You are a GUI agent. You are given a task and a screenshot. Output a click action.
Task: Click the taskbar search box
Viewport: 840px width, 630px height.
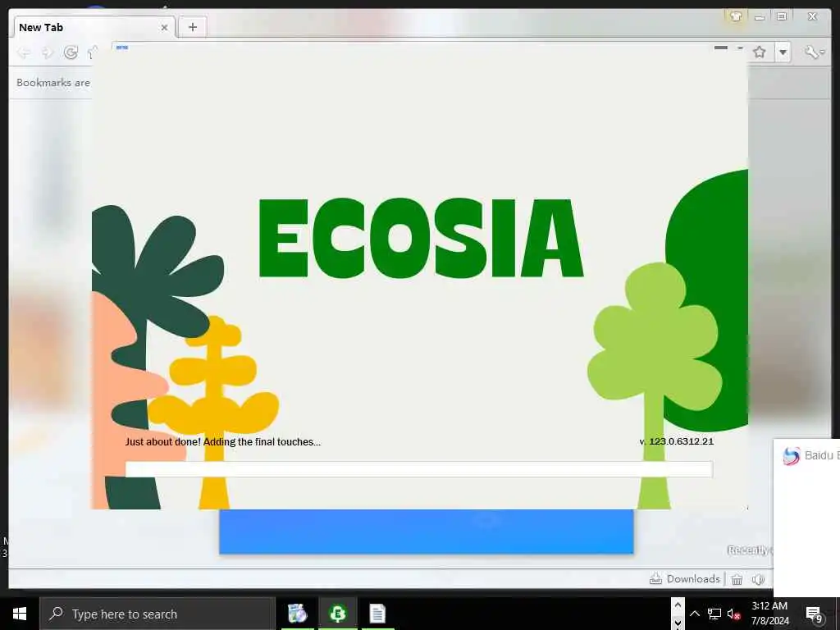pyautogui.click(x=157, y=614)
